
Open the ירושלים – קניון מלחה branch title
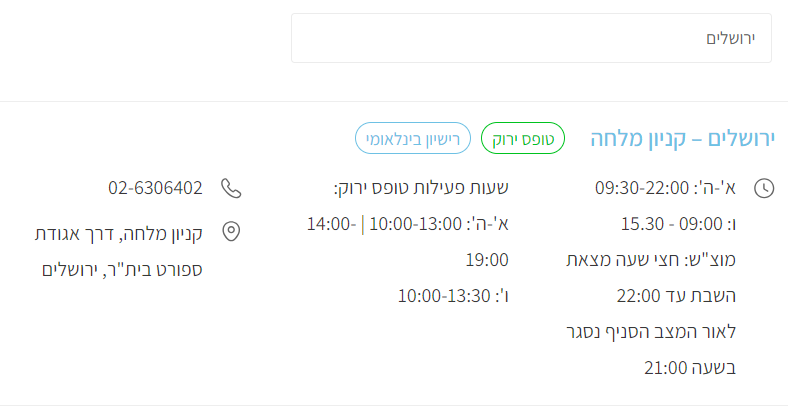683,139
